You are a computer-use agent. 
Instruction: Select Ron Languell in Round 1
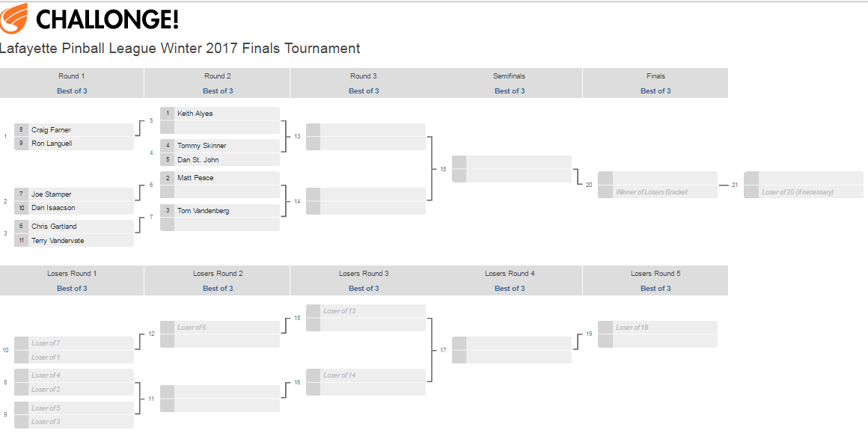pyautogui.click(x=74, y=144)
